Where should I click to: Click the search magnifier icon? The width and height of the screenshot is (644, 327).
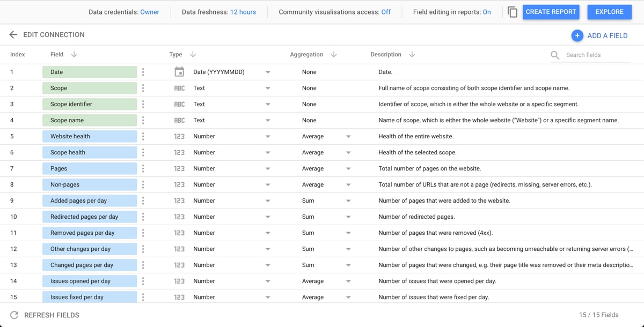coord(555,55)
